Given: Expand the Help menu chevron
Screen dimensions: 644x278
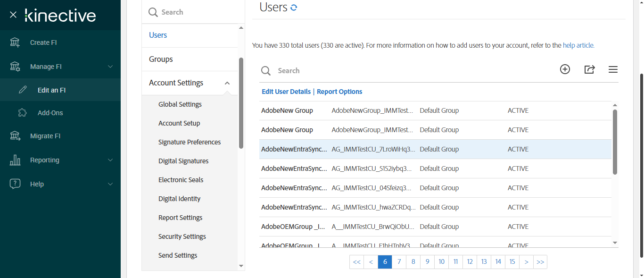Looking at the screenshot, I should point(110,184).
